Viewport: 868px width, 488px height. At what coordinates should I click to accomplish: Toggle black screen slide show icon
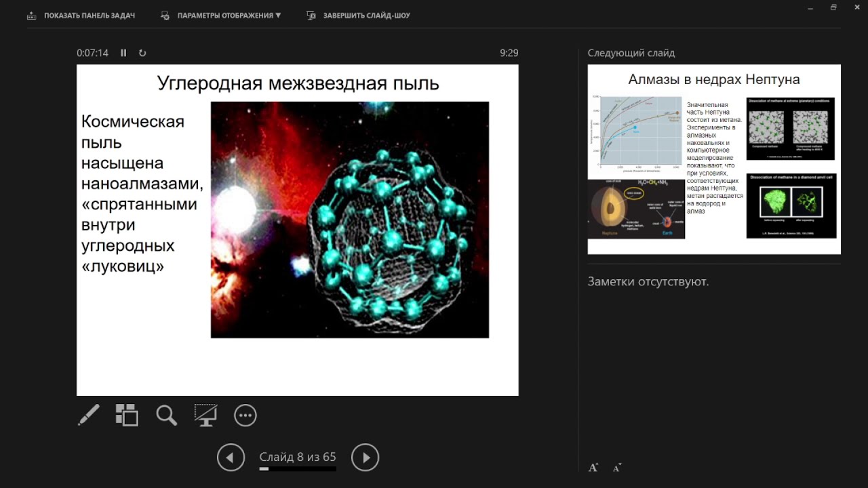205,415
